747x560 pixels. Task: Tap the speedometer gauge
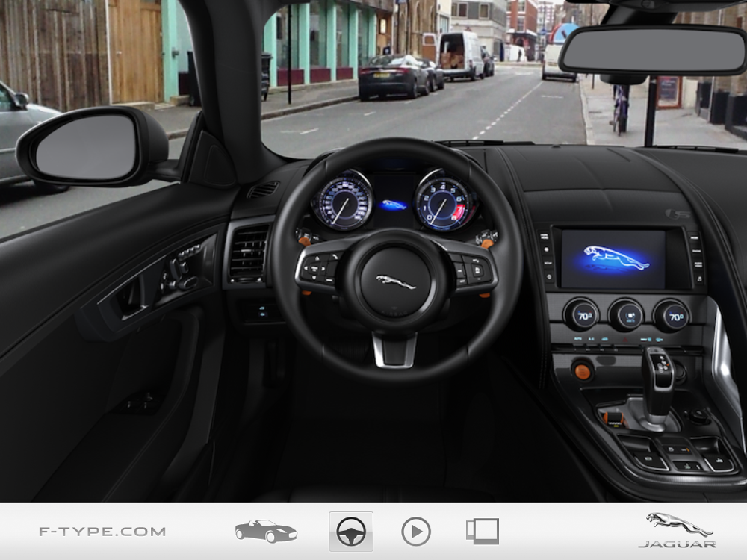[x=343, y=201]
